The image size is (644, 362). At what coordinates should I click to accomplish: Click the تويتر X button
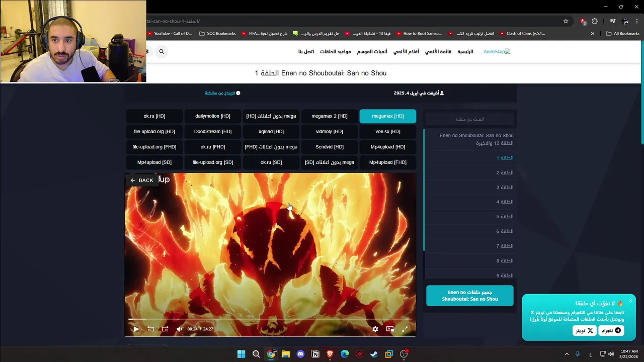pyautogui.click(x=584, y=330)
